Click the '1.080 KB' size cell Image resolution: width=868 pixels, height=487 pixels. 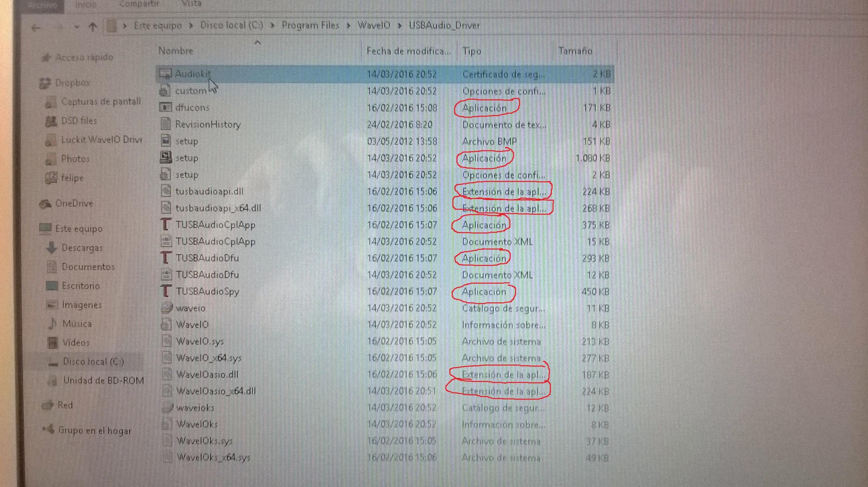click(593, 158)
